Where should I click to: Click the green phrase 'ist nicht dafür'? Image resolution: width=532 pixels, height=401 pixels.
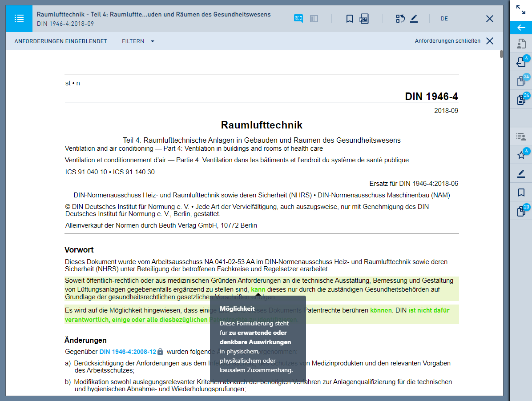tap(429, 310)
